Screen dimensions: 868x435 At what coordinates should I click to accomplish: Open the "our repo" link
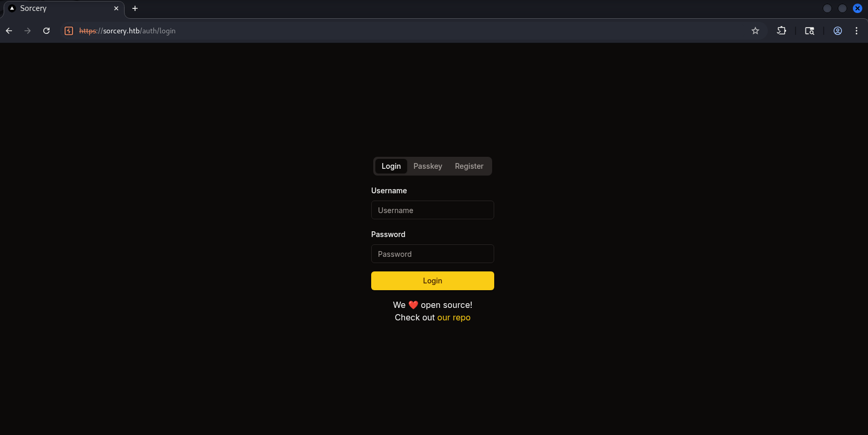(454, 318)
